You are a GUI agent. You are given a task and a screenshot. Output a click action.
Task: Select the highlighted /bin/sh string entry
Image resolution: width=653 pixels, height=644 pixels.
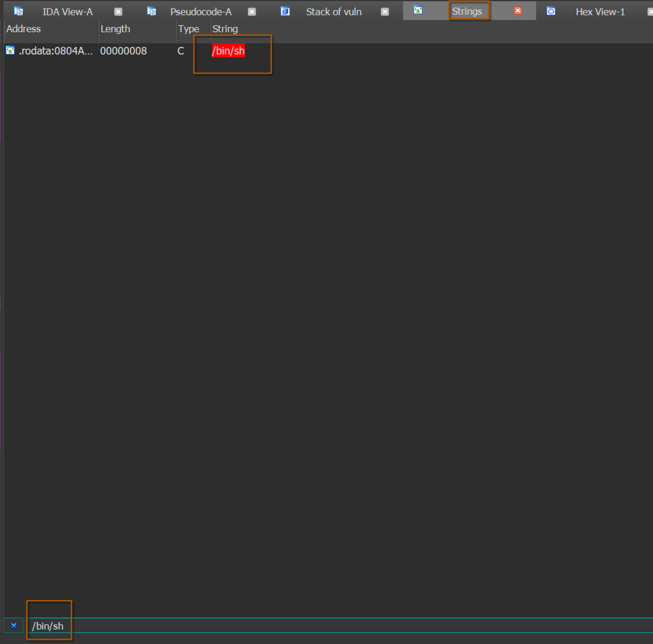(x=228, y=51)
